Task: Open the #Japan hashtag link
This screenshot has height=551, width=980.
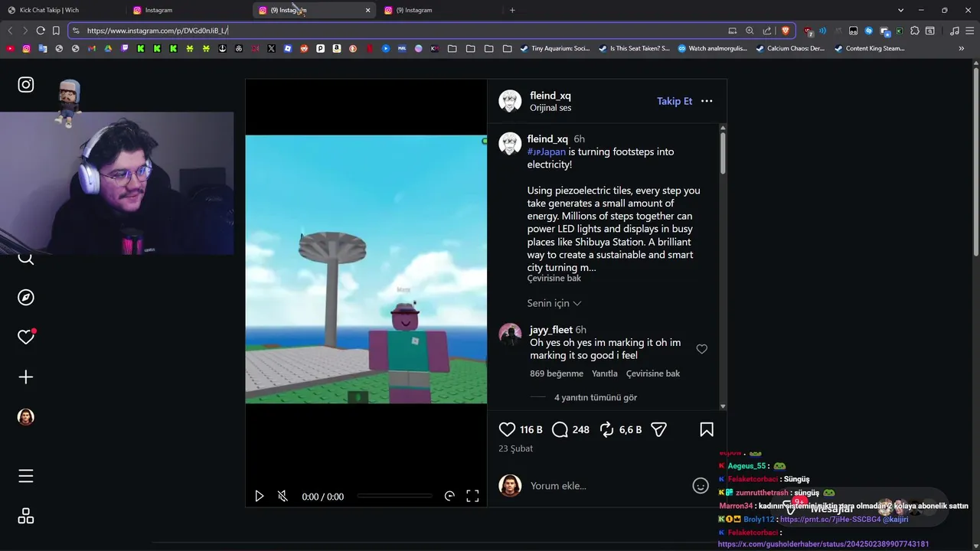Action: pos(547,152)
